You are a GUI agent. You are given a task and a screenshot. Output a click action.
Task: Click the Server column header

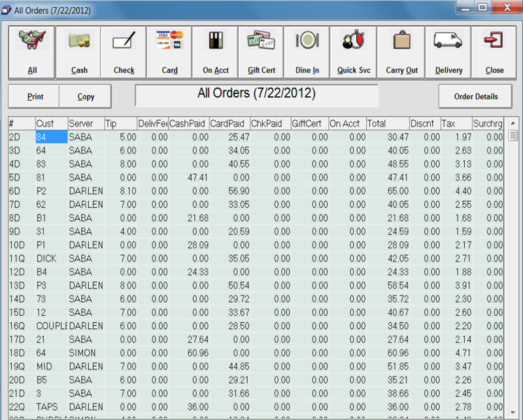pos(86,124)
